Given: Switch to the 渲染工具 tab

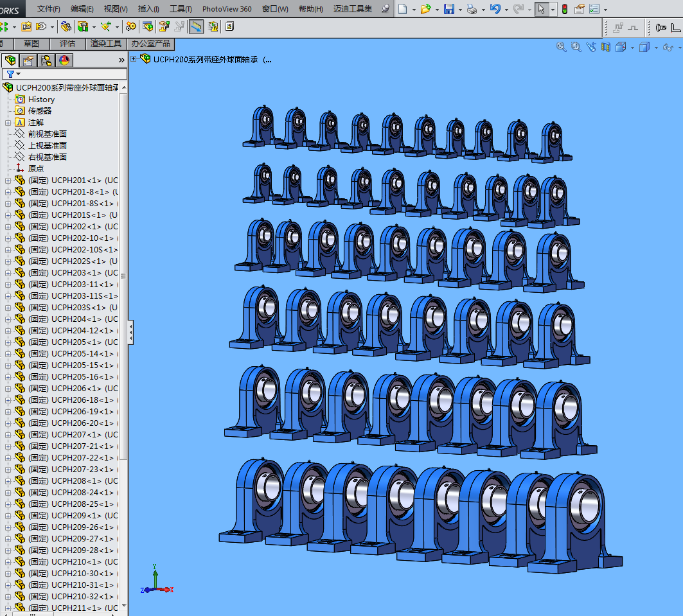Looking at the screenshot, I should [105, 44].
